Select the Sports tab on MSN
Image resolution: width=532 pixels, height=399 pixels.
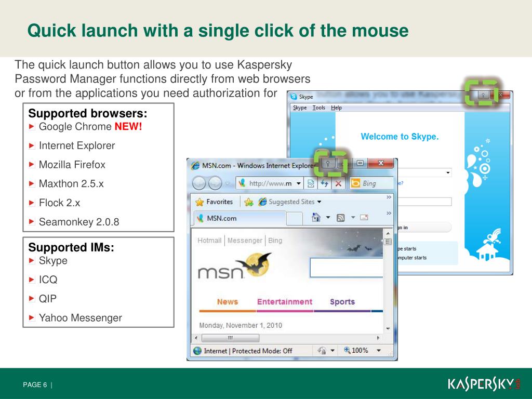[x=342, y=302]
